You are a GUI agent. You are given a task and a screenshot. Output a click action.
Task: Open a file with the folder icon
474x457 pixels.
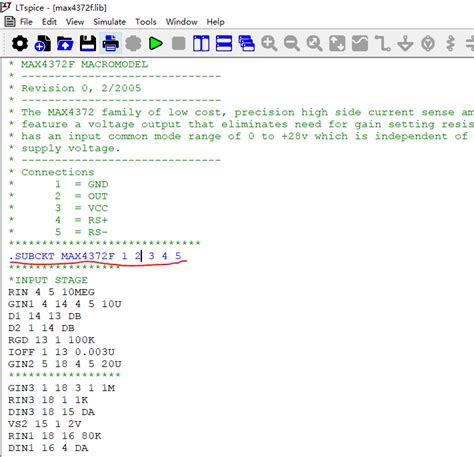65,44
